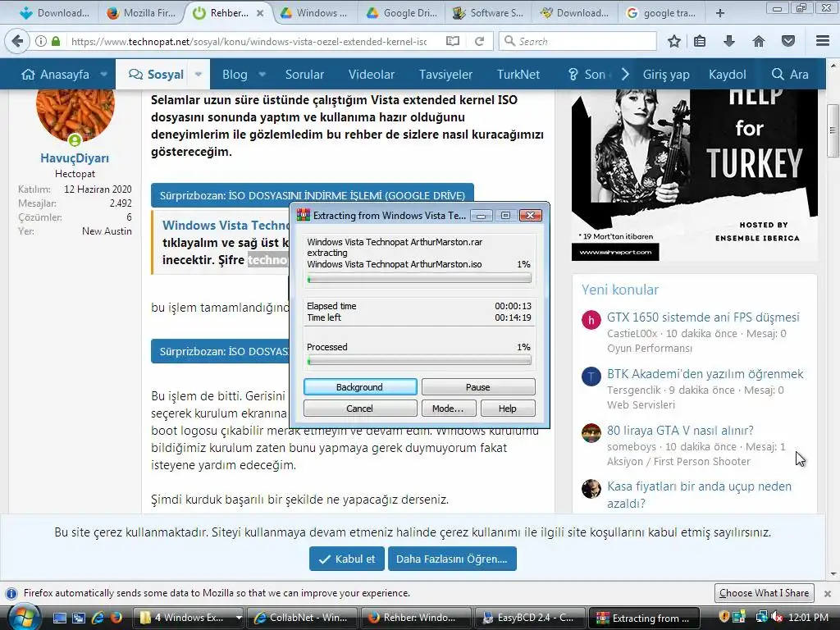Show bookmarks list icon
Image resolution: width=840 pixels, height=630 pixels.
coord(700,41)
